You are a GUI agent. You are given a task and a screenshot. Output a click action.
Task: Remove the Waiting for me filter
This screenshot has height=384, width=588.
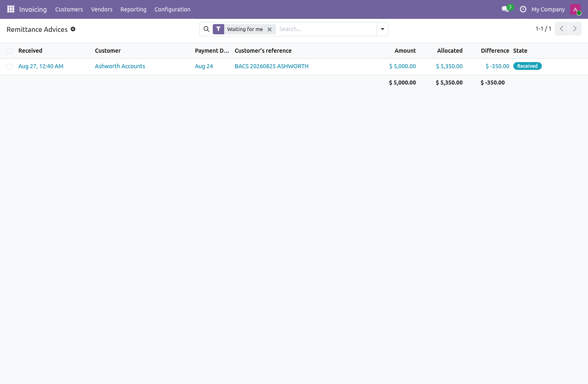point(269,29)
